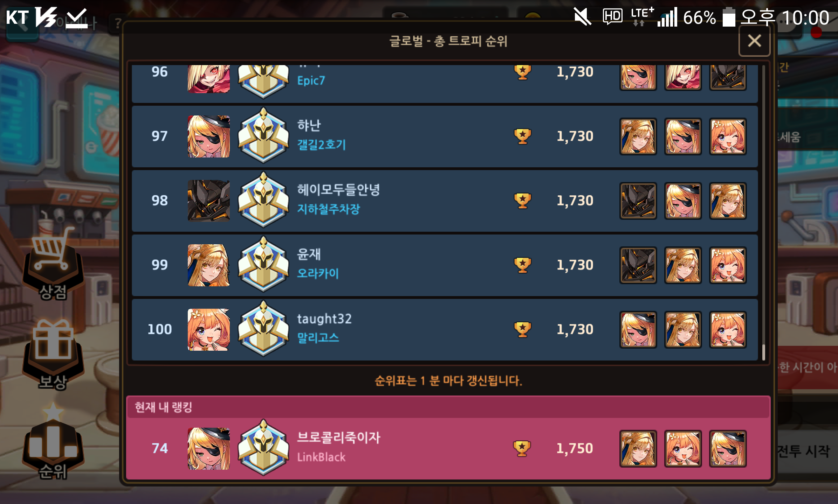This screenshot has height=504, width=838.
Task: Select the dark robot avatar at rank 98
Action: coord(209,201)
